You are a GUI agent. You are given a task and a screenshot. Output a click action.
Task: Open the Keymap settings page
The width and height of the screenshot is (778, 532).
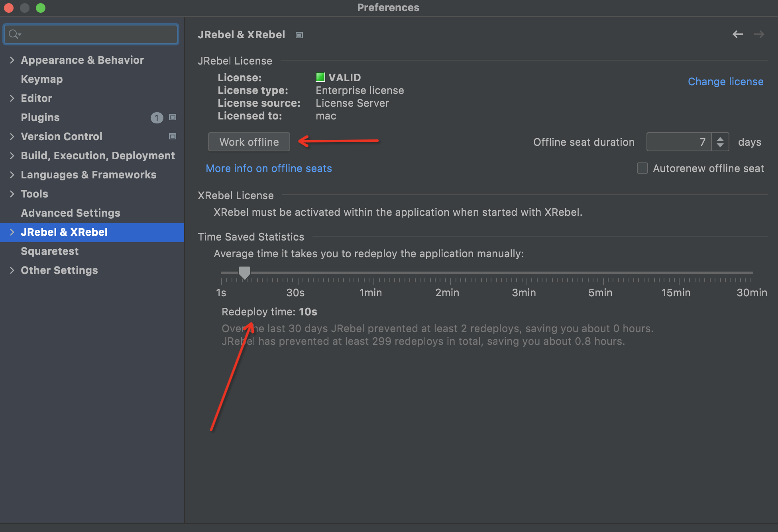pyautogui.click(x=42, y=79)
